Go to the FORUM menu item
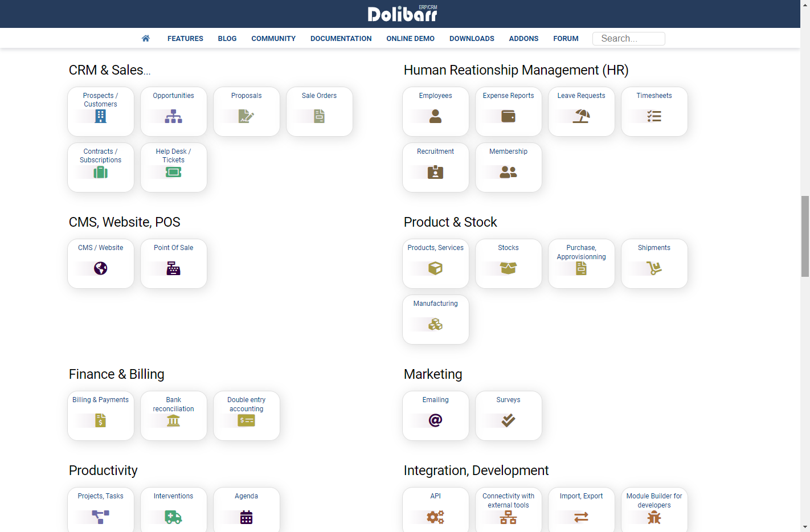 pos(566,38)
